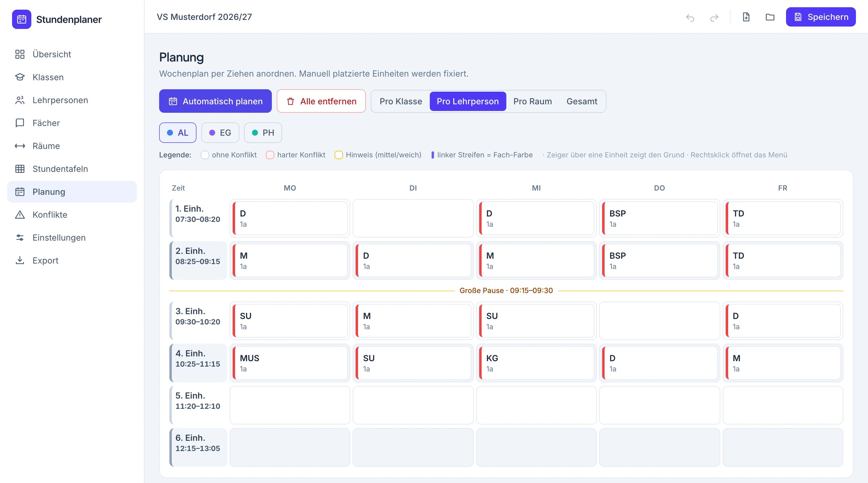Screen dimensions: 868x483
Task: Click the new file icon
Action: click(746, 17)
